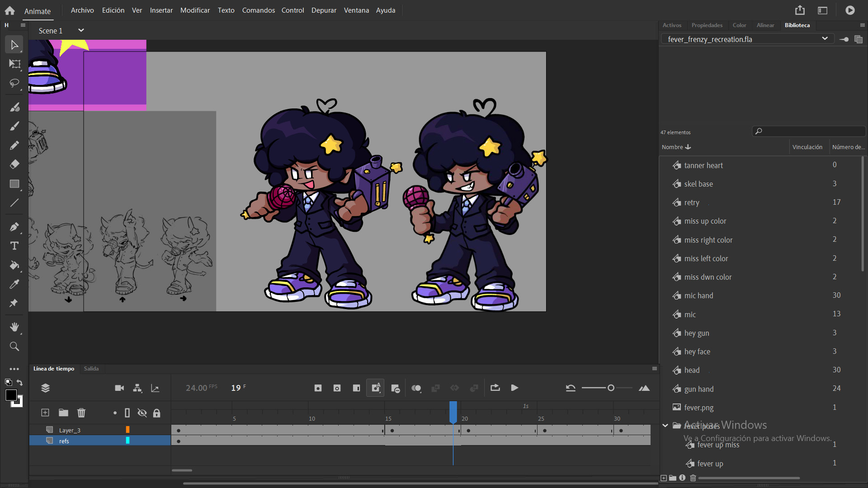Select the Free Transform tool
Viewport: 868px width, 488px height.
pyautogui.click(x=14, y=64)
